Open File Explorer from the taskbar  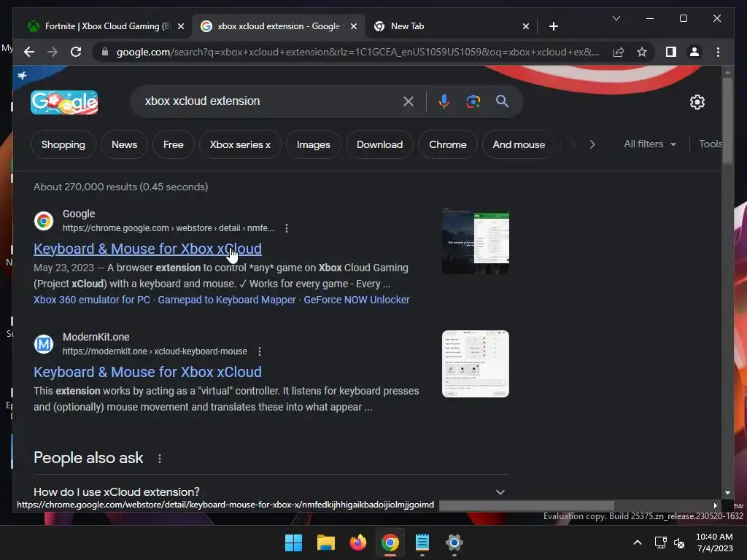pyautogui.click(x=326, y=542)
